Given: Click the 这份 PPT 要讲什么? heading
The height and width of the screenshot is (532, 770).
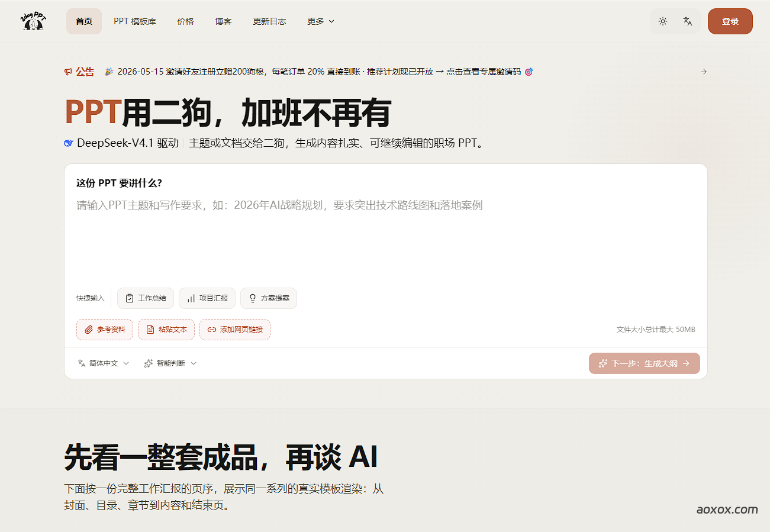Looking at the screenshot, I should click(x=119, y=183).
